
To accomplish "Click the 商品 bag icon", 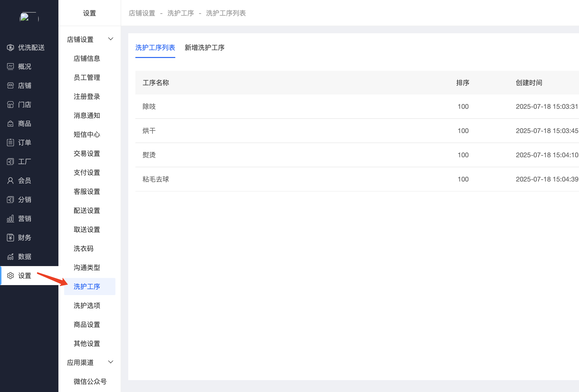I will click(x=10, y=124).
